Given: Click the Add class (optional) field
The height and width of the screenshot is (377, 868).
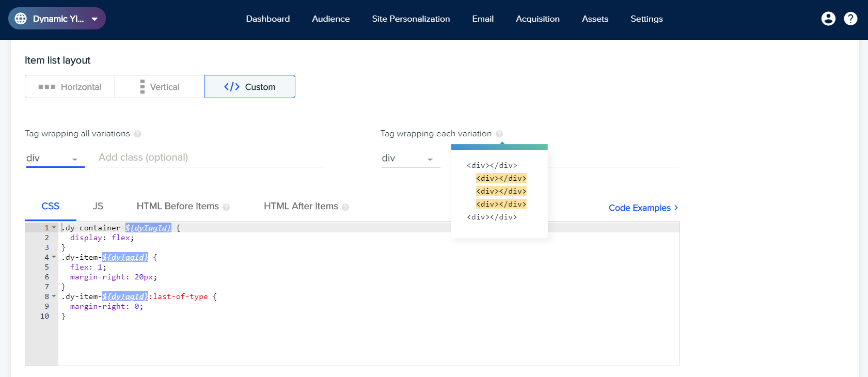Looking at the screenshot, I should [x=211, y=158].
